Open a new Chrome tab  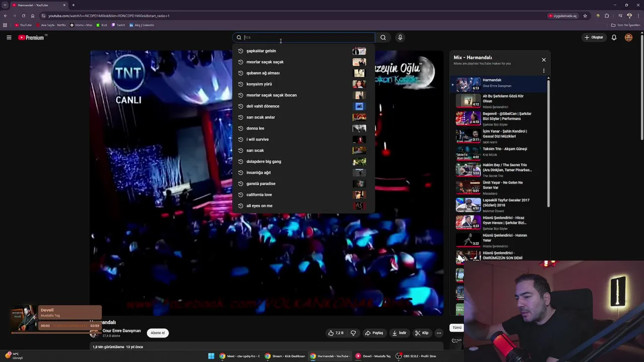(73, 5)
